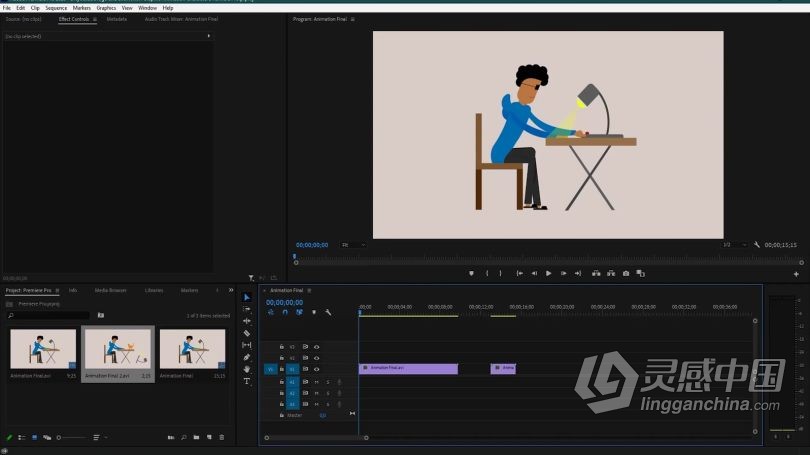Click the Export Frame camera icon
This screenshot has height=455, width=810.
pos(626,273)
